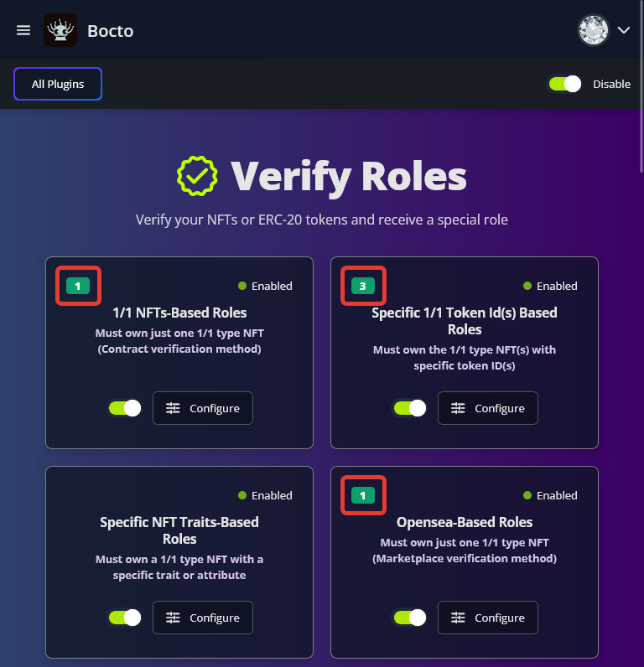The height and width of the screenshot is (667, 644).
Task: Click the badge showing 3 on Token Id(s) card
Action: click(x=363, y=286)
